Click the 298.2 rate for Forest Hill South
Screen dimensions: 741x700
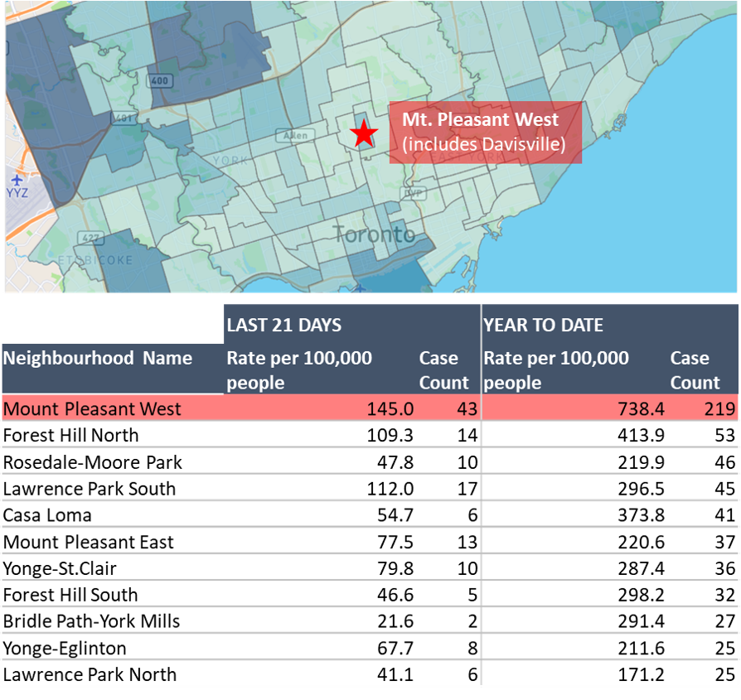(x=642, y=595)
